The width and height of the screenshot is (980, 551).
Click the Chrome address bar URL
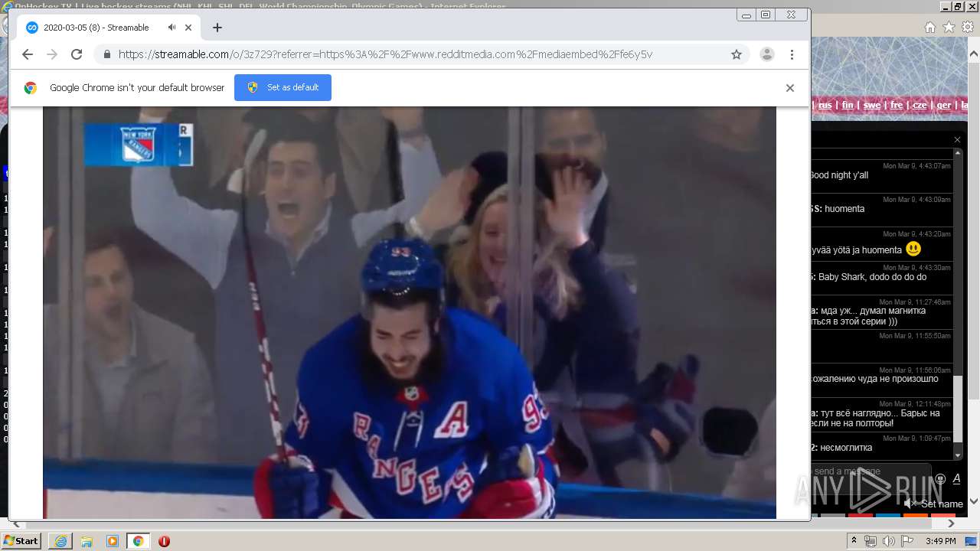tap(385, 54)
